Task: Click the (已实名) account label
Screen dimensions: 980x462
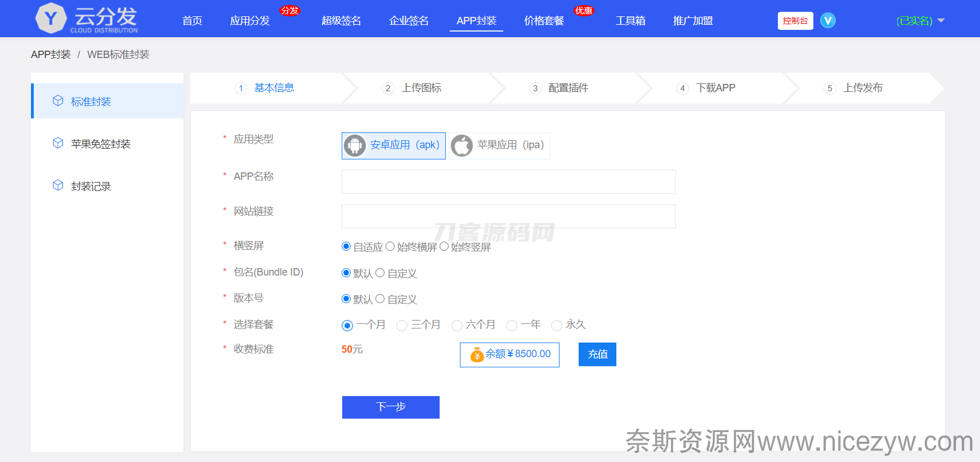Action: click(x=914, y=21)
